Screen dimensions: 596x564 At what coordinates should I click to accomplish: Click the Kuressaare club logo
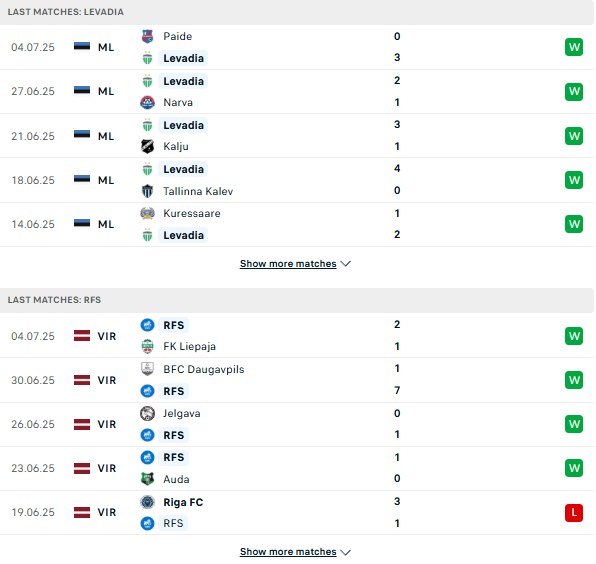[147, 213]
